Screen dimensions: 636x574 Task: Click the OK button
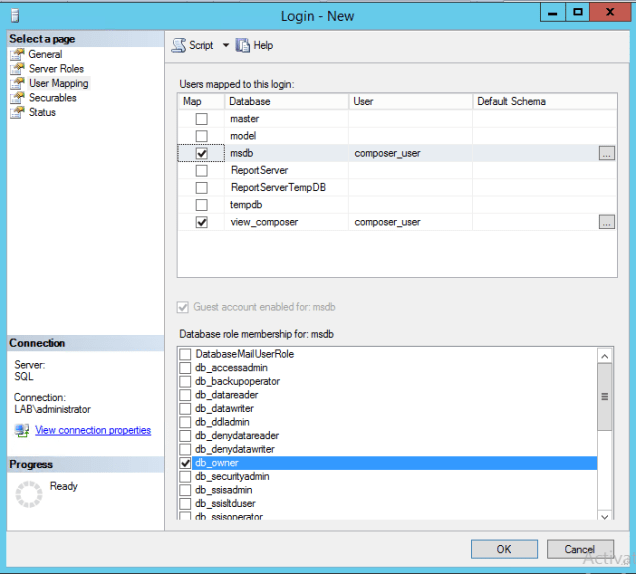click(504, 549)
